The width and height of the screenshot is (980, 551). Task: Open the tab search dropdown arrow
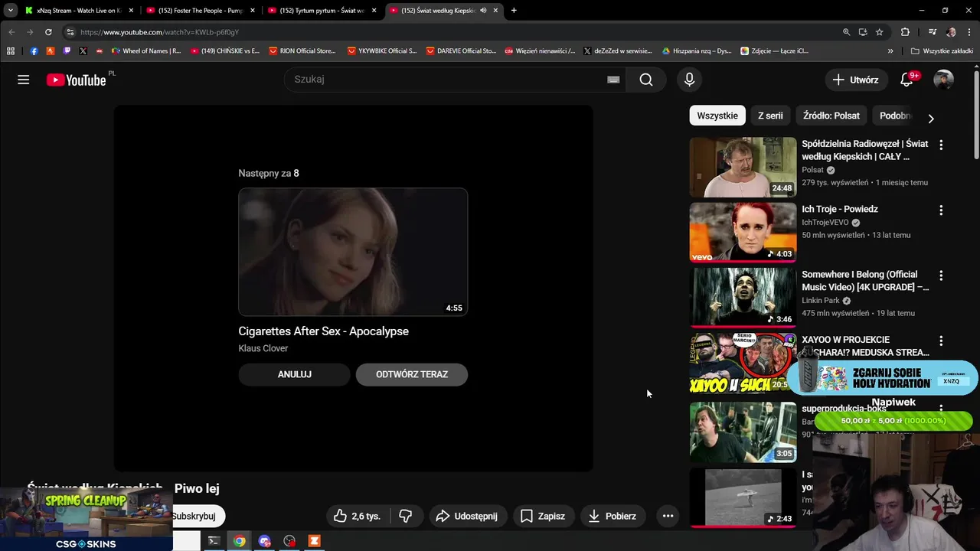pyautogui.click(x=10, y=11)
